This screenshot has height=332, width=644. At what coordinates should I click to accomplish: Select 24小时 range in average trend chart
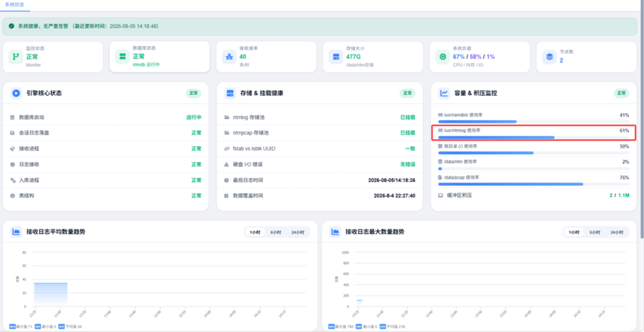point(298,232)
